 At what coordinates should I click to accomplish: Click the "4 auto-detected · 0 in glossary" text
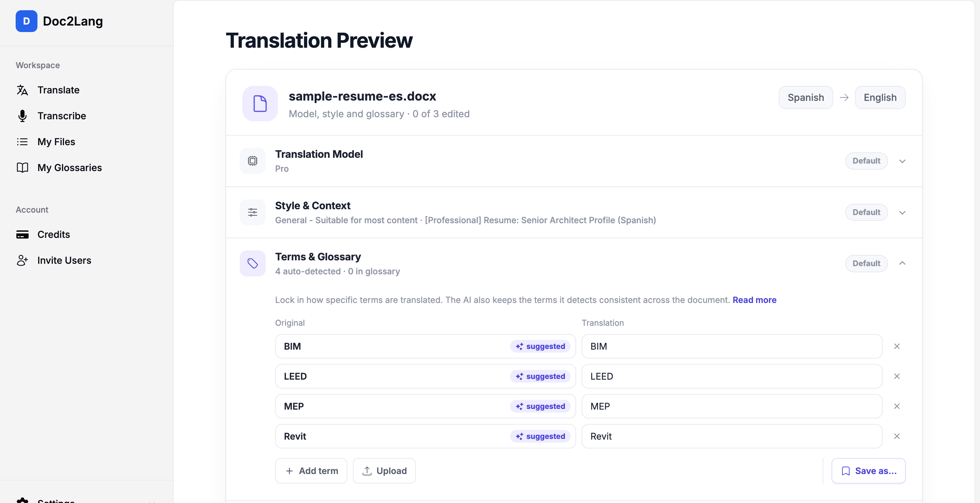(337, 271)
